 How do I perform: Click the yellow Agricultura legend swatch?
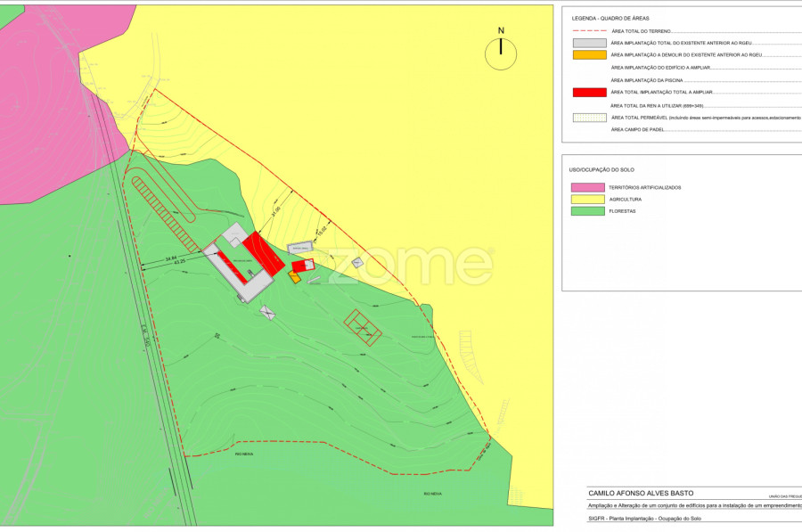pyautogui.click(x=587, y=199)
